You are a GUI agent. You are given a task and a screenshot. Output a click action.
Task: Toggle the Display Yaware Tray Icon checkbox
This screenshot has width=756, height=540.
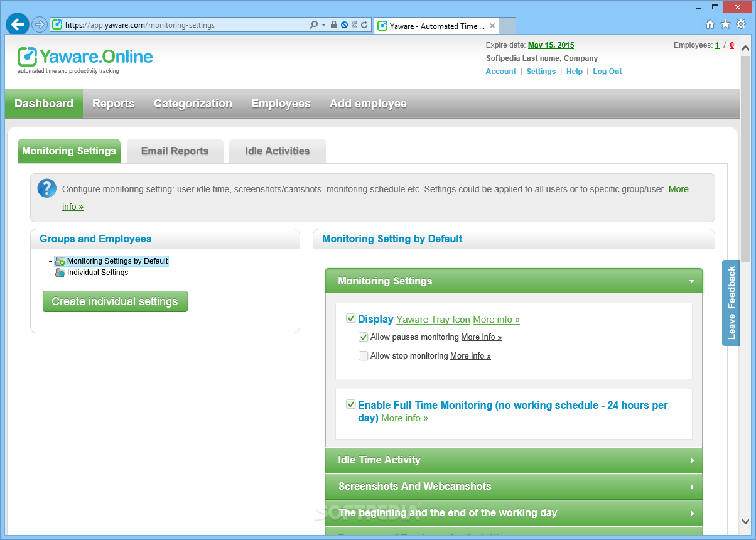[x=351, y=319]
